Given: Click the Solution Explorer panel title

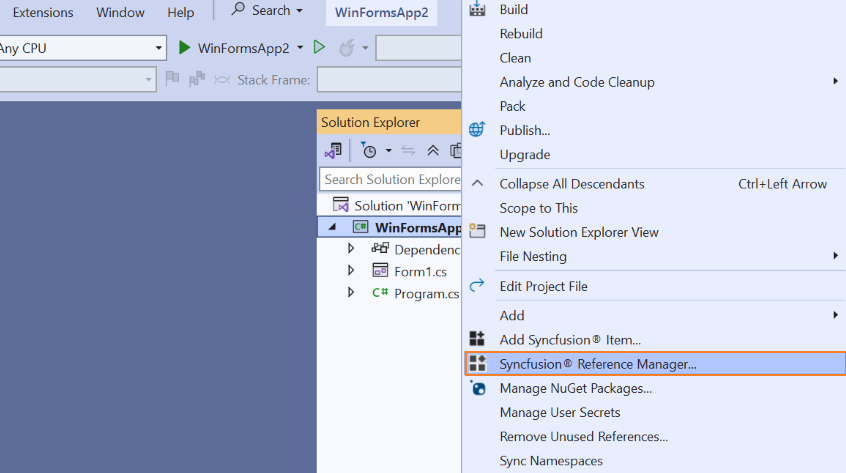Looking at the screenshot, I should [x=370, y=122].
